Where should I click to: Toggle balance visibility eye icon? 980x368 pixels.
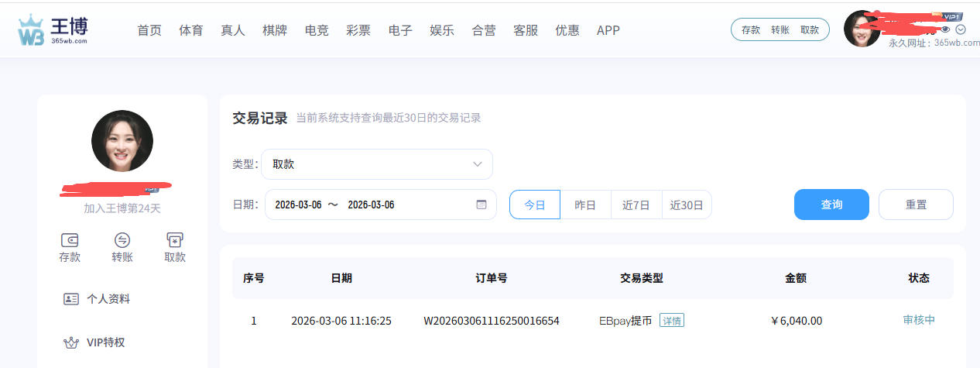tap(945, 29)
